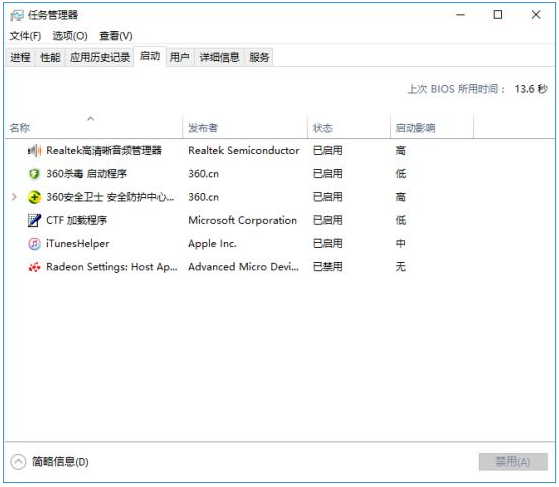
Task: Click the 简略信息(D) link
Action: [60, 462]
